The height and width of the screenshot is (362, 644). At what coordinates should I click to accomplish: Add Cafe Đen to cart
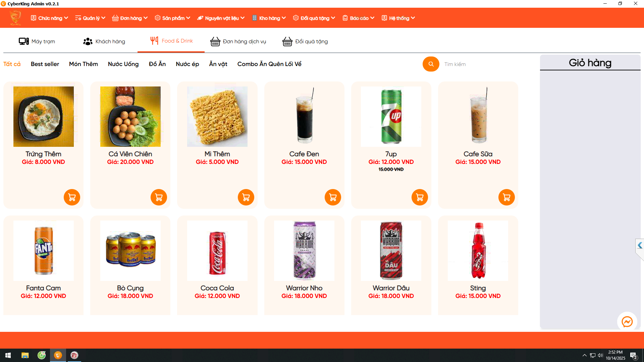pyautogui.click(x=333, y=197)
